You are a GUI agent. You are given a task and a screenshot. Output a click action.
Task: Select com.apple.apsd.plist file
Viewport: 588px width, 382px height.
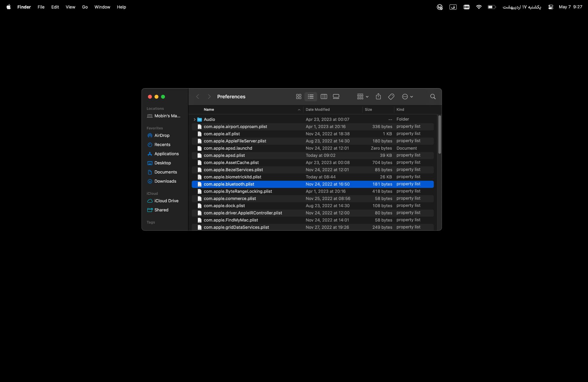(x=313, y=155)
